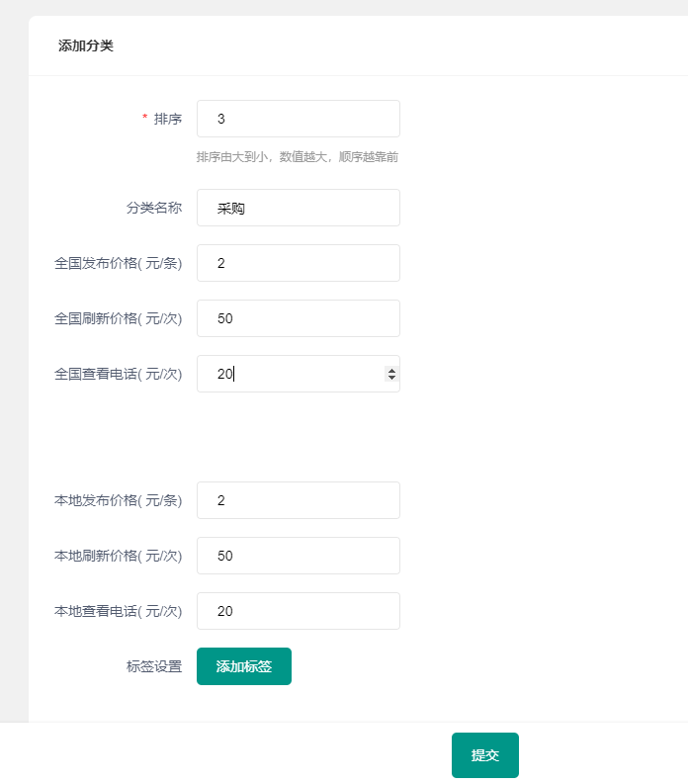This screenshot has width=688, height=784.
Task: Click the 全国刷新价格 input with value 50
Action: pyautogui.click(x=298, y=318)
